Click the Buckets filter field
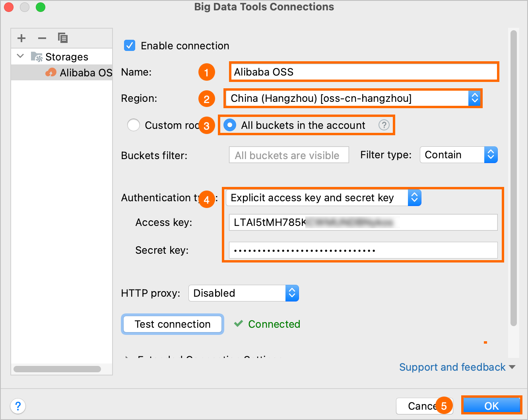The width and height of the screenshot is (528, 420). [289, 155]
